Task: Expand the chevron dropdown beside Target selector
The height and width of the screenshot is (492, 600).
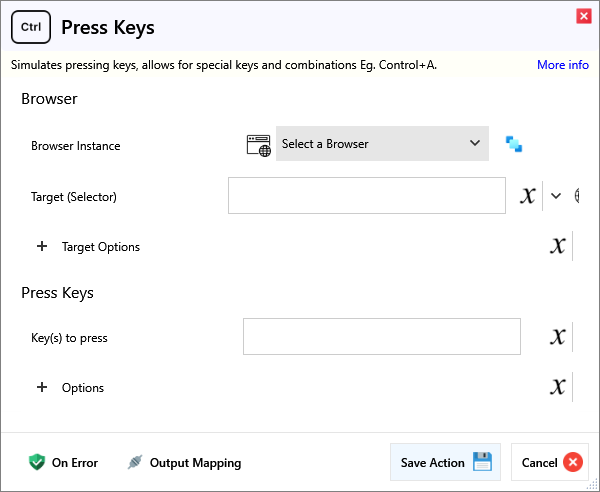Action: coord(556,196)
